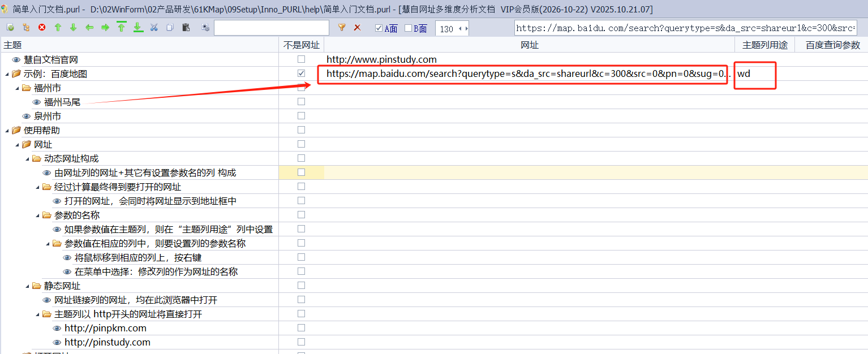868x354 pixels.
Task: Collapse the 动态网址构成 folder
Action: 27,158
